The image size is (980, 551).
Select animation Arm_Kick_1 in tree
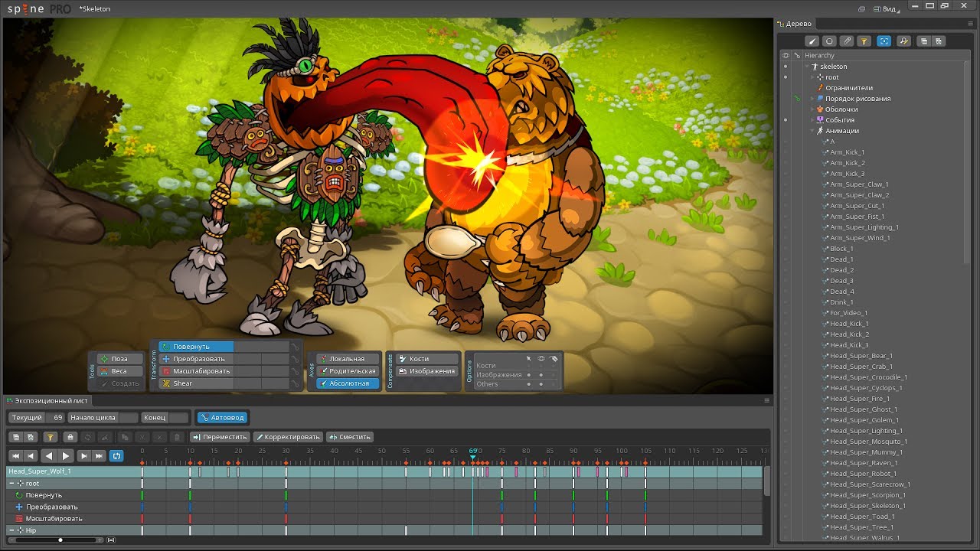pos(847,152)
